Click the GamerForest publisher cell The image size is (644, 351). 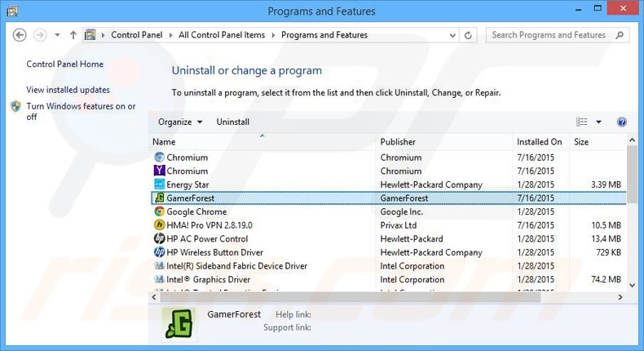[x=404, y=198]
